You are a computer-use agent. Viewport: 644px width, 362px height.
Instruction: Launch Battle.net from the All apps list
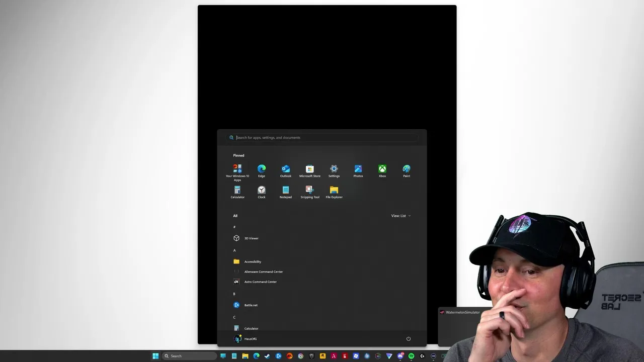246,305
